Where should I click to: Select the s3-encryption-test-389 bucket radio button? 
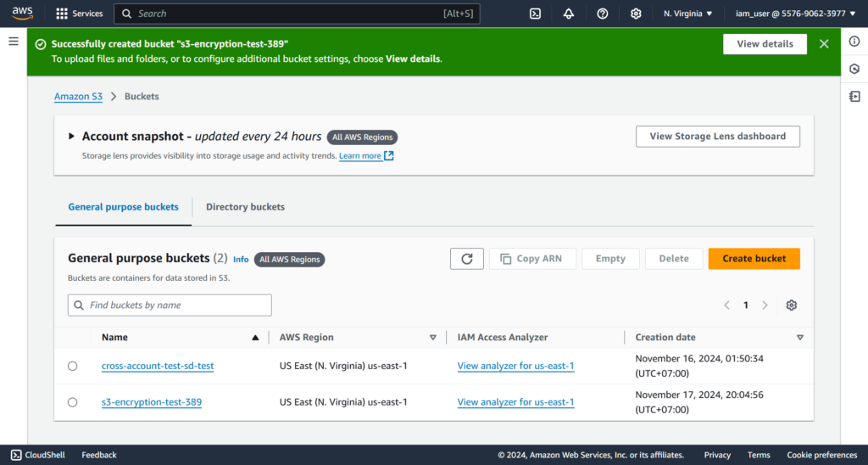[x=73, y=402]
